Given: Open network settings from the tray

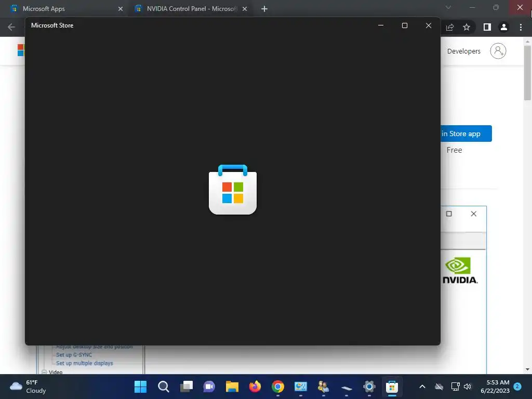Looking at the screenshot, I should [455, 387].
